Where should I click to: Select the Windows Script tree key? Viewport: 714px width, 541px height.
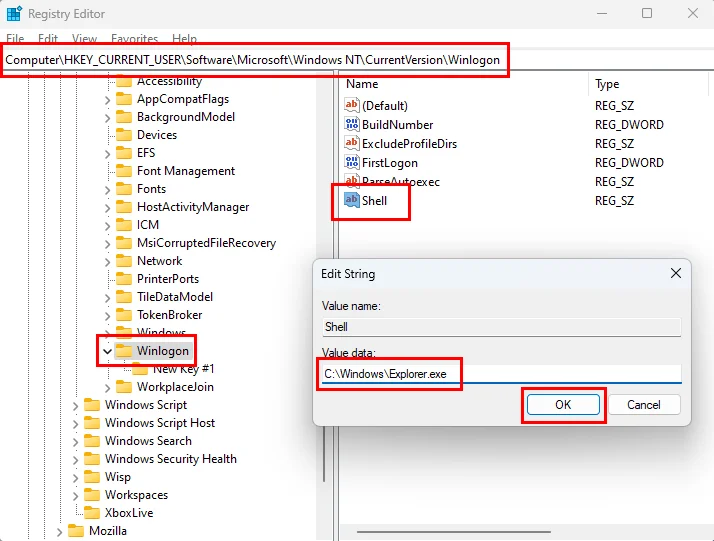pyautogui.click(x=146, y=405)
